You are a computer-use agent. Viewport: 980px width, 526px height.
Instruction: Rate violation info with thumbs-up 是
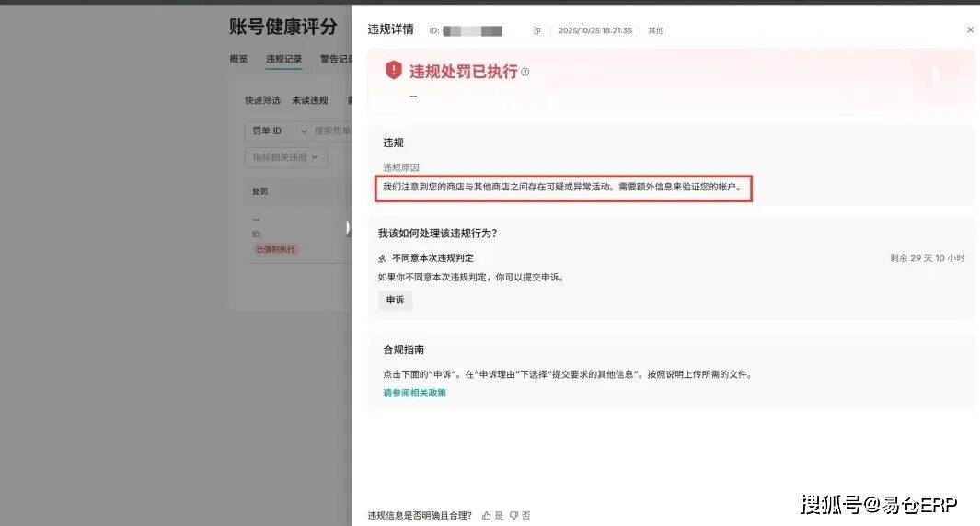(492, 515)
